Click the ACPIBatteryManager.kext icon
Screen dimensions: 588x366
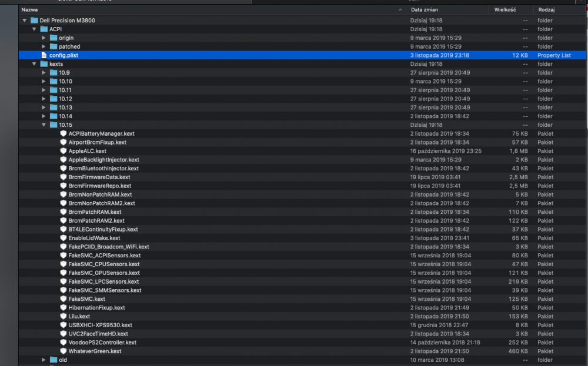64,134
